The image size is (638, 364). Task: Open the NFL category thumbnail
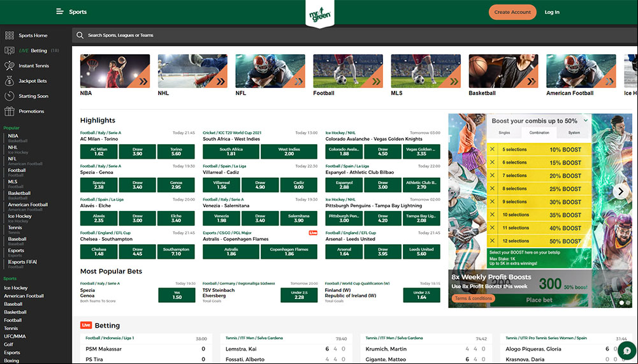(x=270, y=71)
